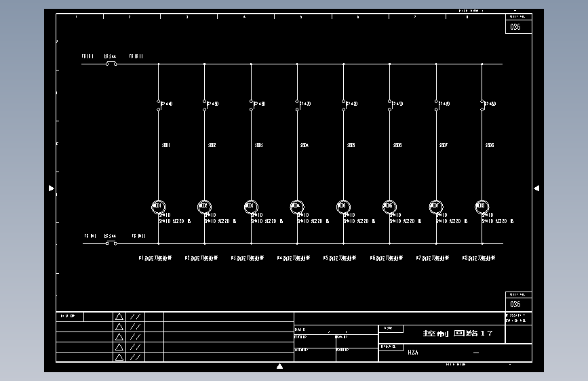Click the upward arrow marker on bottom border
Screen dimensions: 588x381
point(279,366)
